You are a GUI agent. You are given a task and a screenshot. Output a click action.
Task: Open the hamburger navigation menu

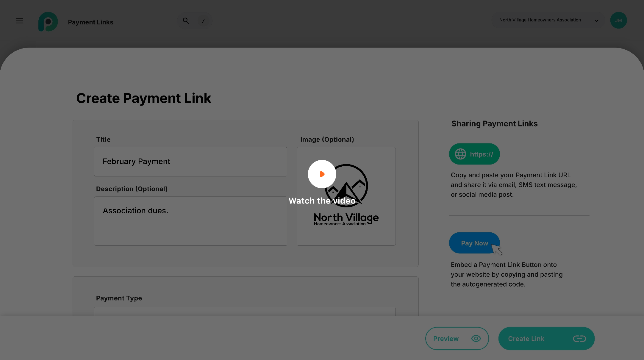[x=20, y=21]
